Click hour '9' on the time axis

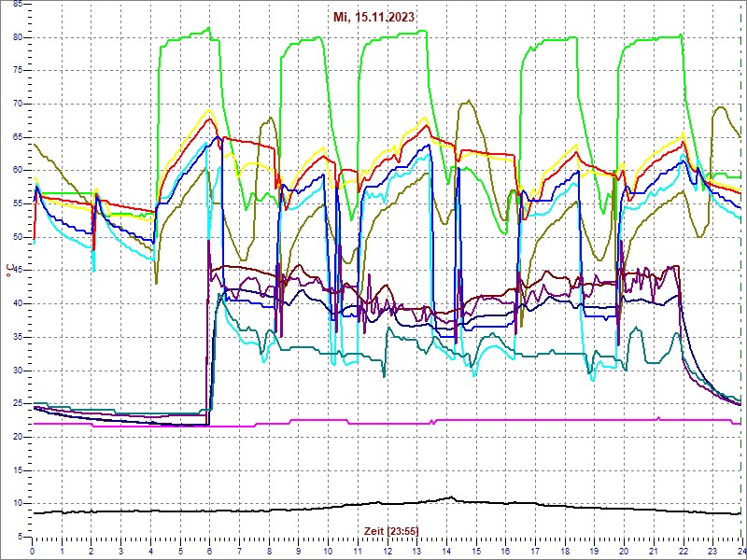(x=298, y=550)
